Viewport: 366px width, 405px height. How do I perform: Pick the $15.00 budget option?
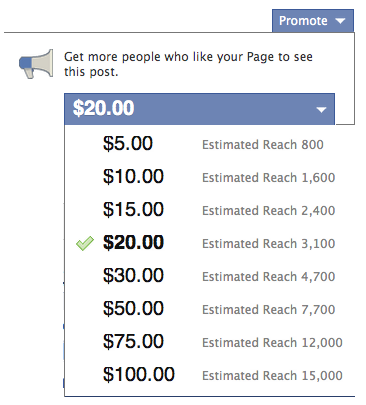(x=210, y=210)
